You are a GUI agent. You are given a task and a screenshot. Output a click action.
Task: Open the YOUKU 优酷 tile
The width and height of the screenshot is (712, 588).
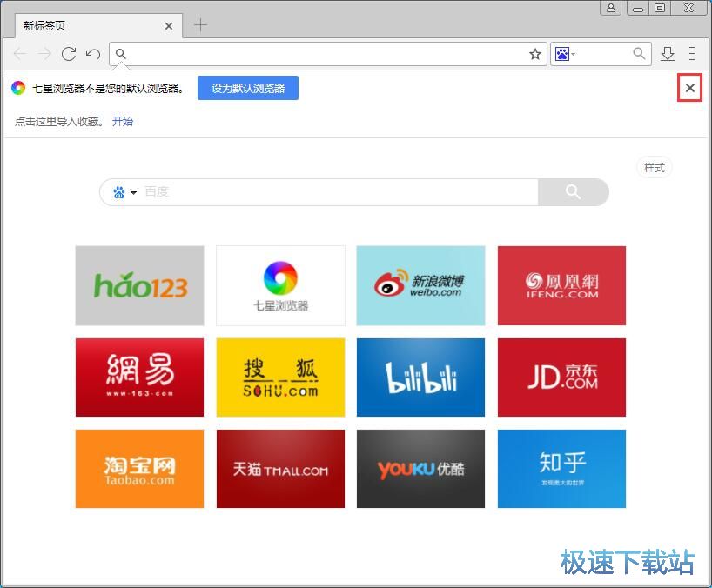(x=420, y=469)
